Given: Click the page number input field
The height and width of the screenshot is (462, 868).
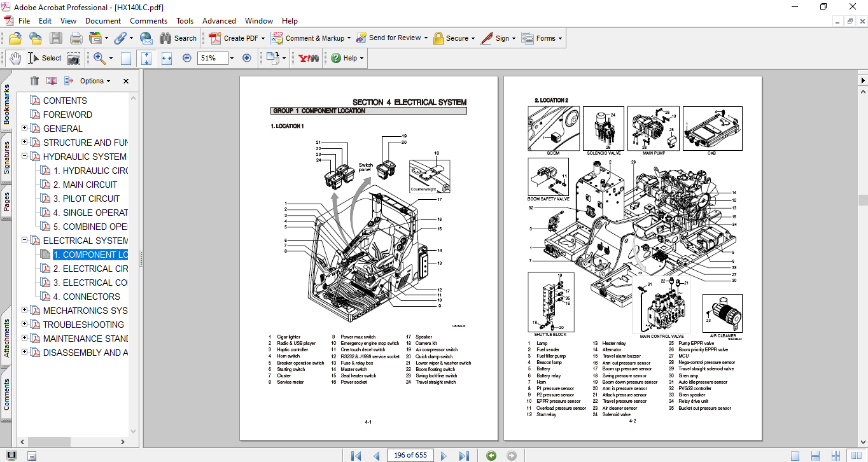Looking at the screenshot, I should pos(410,456).
